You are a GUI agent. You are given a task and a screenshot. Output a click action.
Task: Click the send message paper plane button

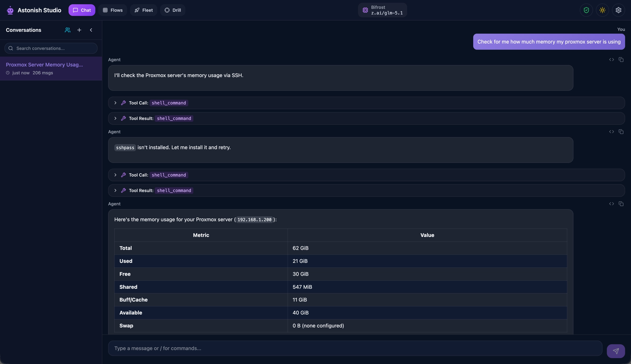pyautogui.click(x=615, y=351)
